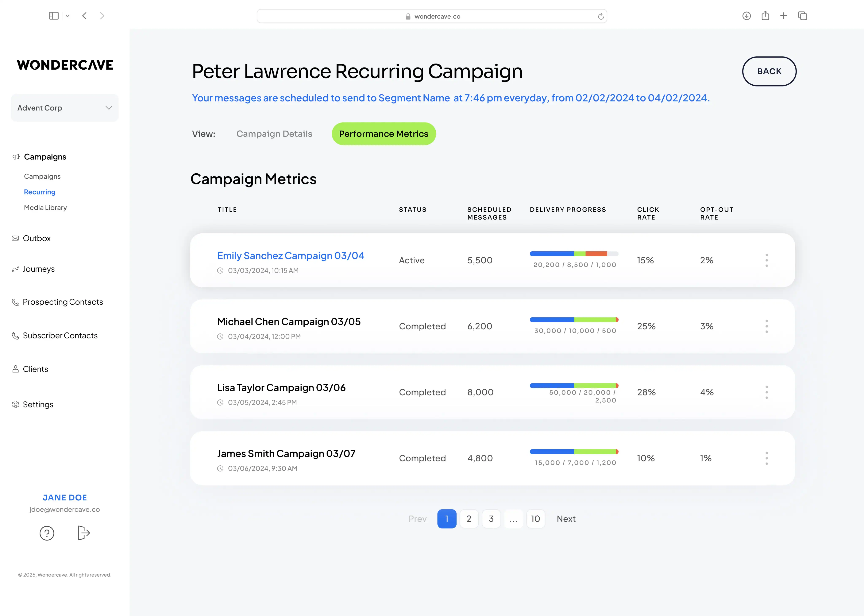Open Media Library in sidebar
Image resolution: width=864 pixels, height=616 pixels.
coord(45,208)
